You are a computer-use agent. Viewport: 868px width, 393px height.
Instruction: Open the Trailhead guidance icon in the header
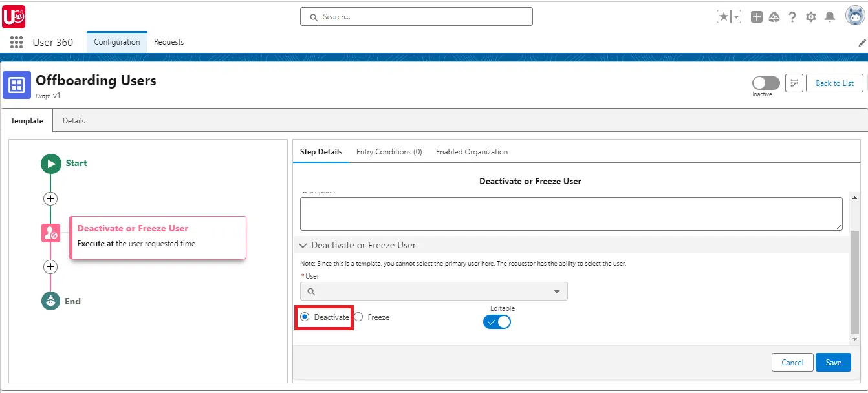pos(774,16)
